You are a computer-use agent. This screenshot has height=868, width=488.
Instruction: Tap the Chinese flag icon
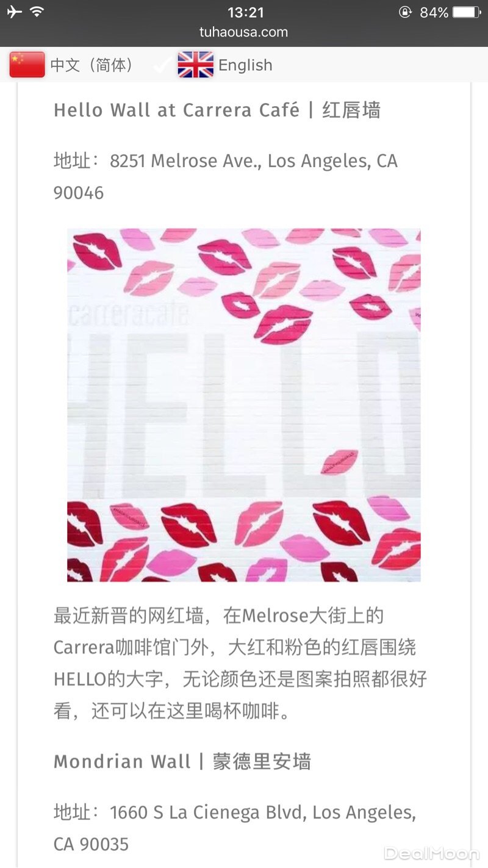tap(27, 65)
